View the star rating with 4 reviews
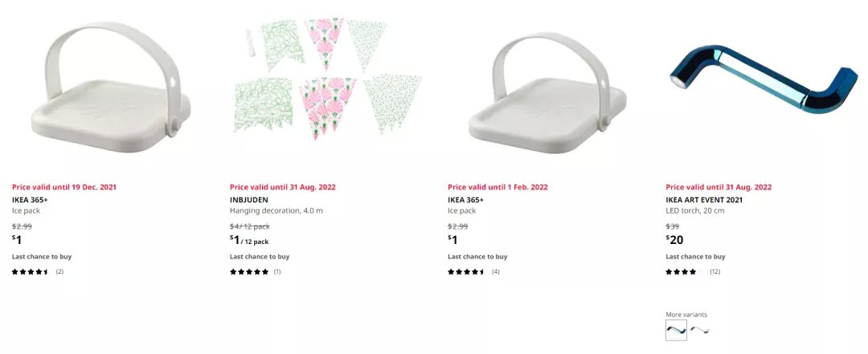 pyautogui.click(x=473, y=271)
